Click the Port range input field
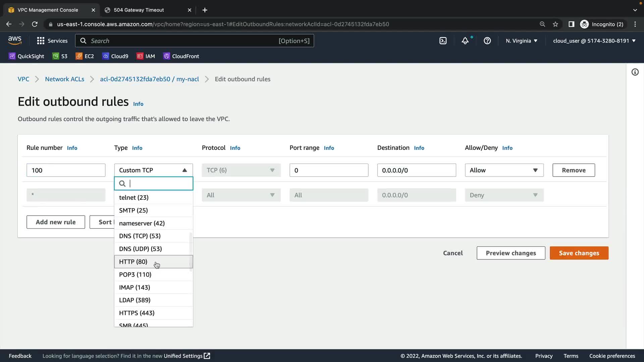The width and height of the screenshot is (644, 362). pyautogui.click(x=328, y=170)
